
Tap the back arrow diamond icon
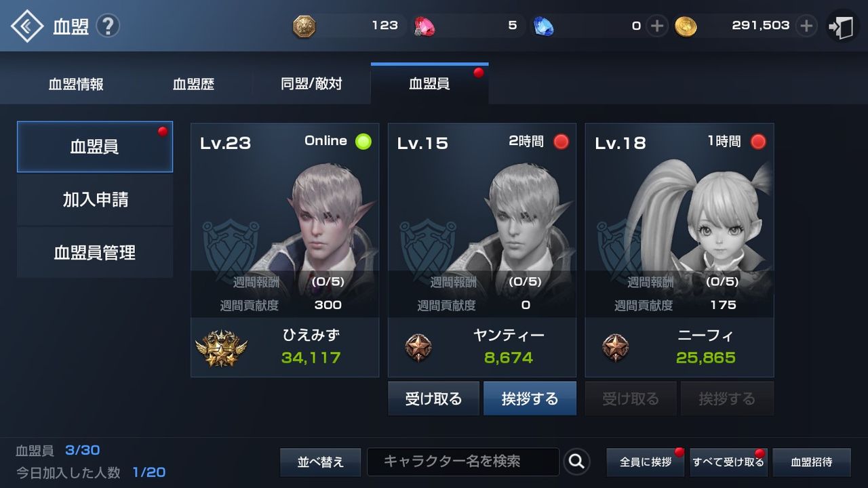coord(27,26)
